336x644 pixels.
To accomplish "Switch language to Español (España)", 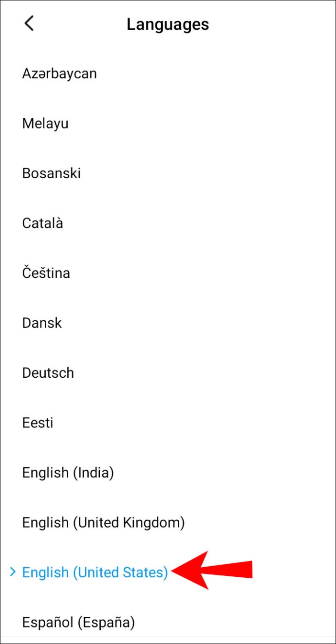I will pos(78,622).
